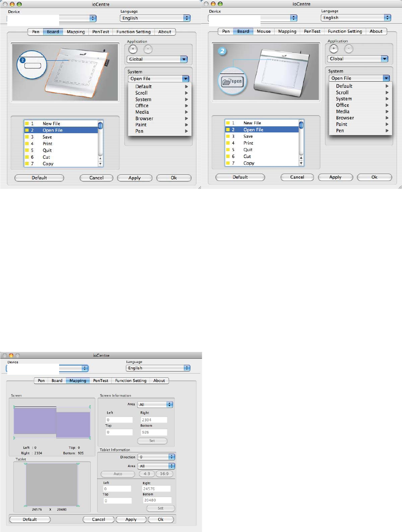Click Screen Information Left field
The height and width of the screenshot is (532, 402).
point(119,420)
